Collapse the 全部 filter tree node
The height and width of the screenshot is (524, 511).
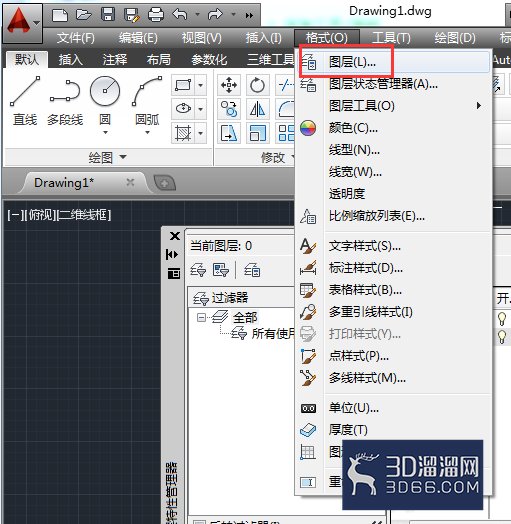point(201,317)
